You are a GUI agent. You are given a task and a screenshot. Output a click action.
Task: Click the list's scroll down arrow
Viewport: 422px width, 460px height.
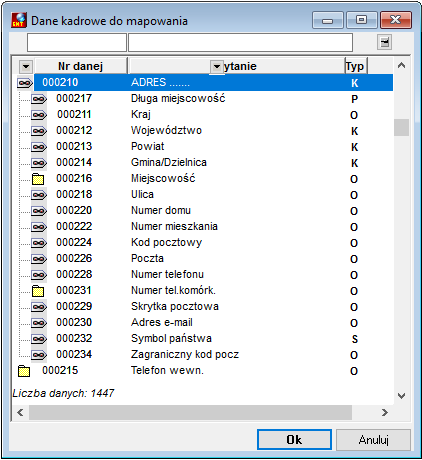tap(402, 396)
